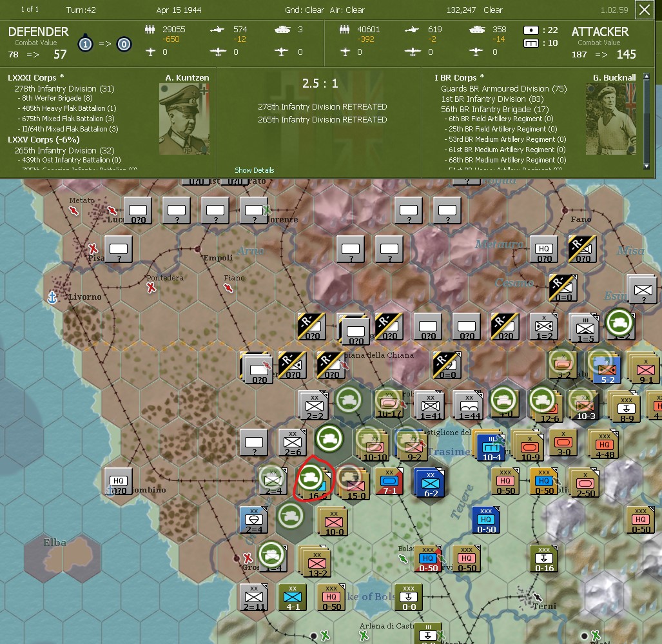Click 1st BR Infantry Division (83)

coord(492,99)
